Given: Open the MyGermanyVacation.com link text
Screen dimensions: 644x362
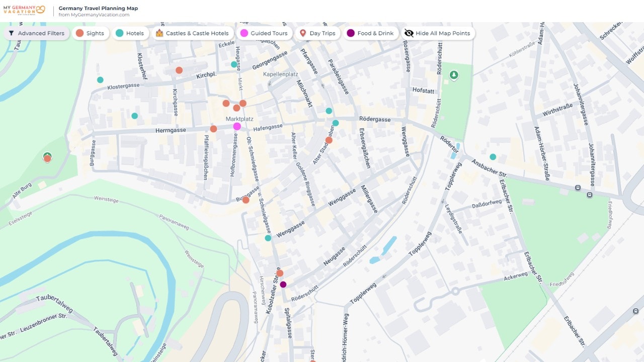Looking at the screenshot, I should tap(94, 15).
